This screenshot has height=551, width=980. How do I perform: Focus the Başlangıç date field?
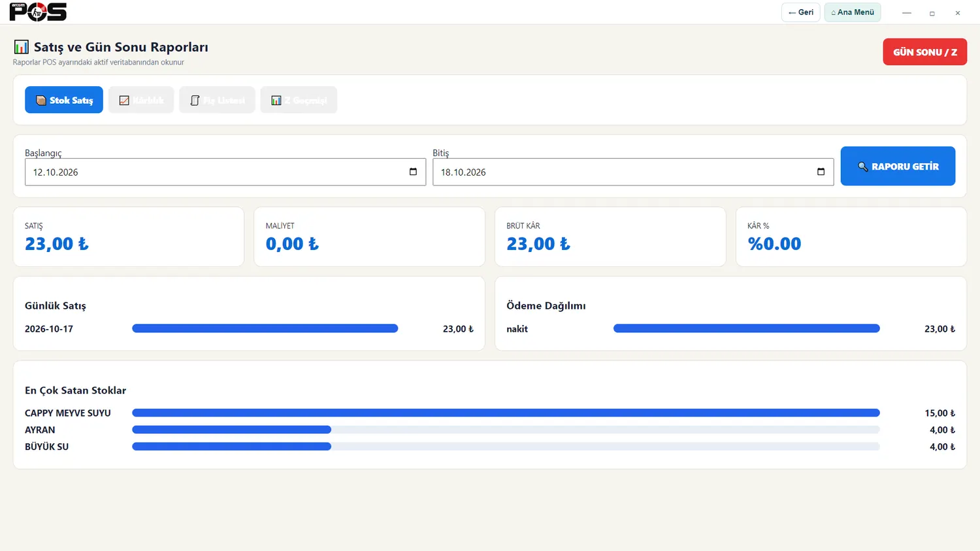click(225, 172)
